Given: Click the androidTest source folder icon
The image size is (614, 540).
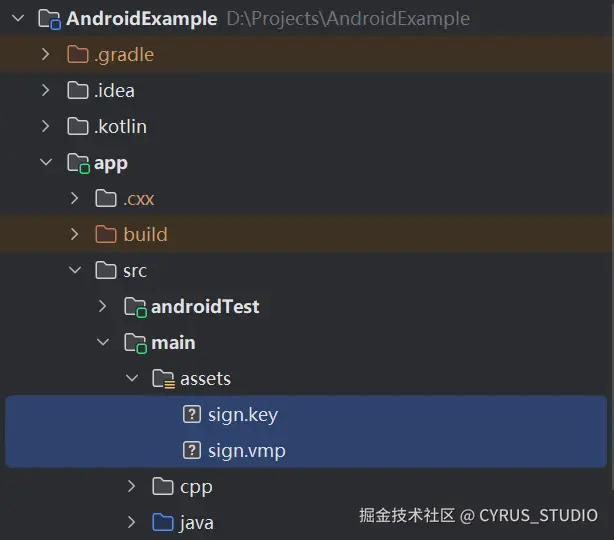Looking at the screenshot, I should point(134,307).
